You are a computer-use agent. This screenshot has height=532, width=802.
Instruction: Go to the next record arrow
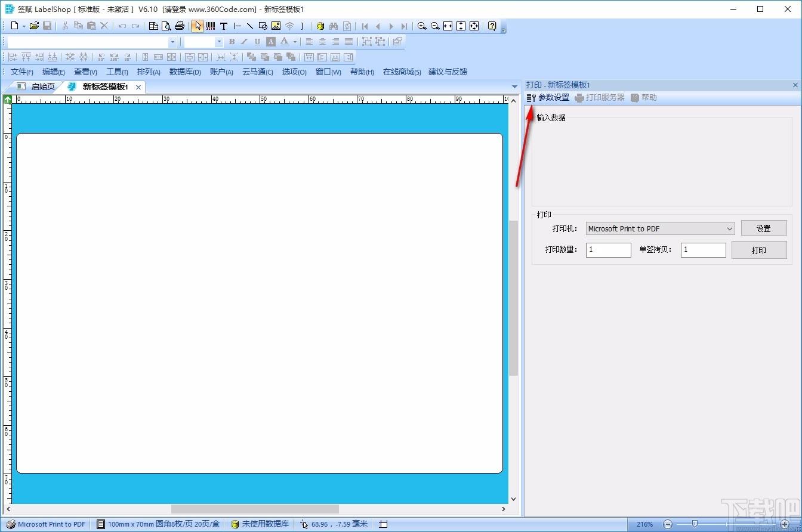point(391,26)
